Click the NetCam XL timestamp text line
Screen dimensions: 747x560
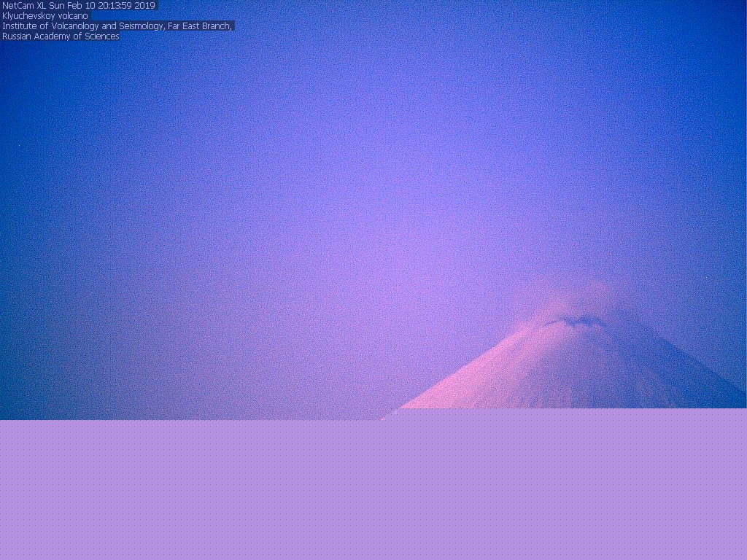79,6
